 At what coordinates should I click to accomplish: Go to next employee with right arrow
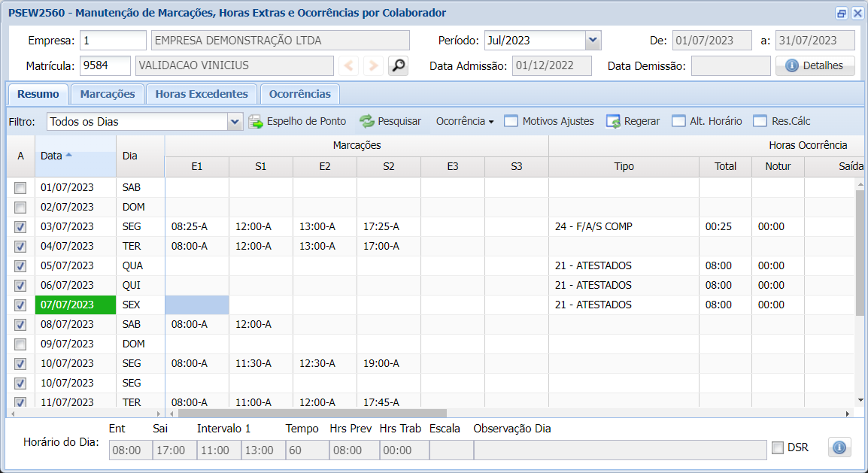(x=373, y=66)
